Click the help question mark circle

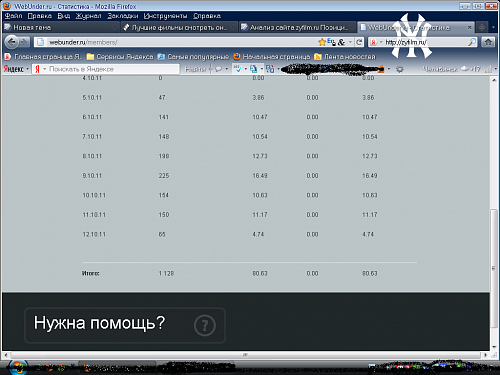(x=205, y=325)
